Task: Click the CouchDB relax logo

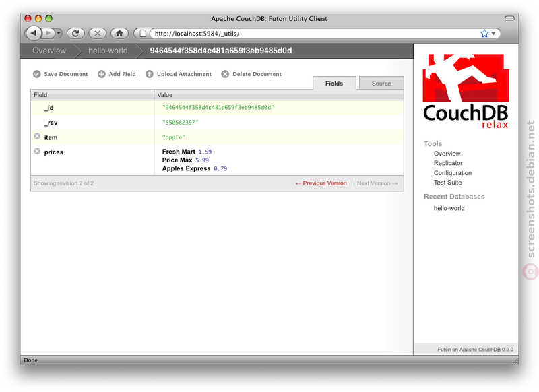Action: point(466,92)
